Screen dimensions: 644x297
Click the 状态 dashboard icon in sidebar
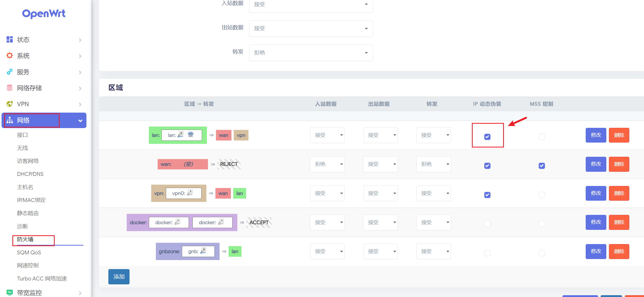9,40
